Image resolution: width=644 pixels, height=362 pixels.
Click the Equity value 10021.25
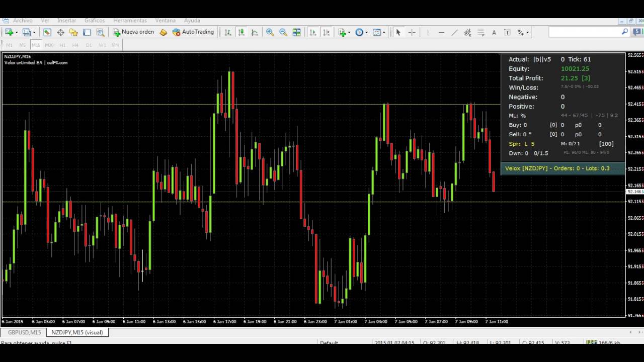click(575, 69)
